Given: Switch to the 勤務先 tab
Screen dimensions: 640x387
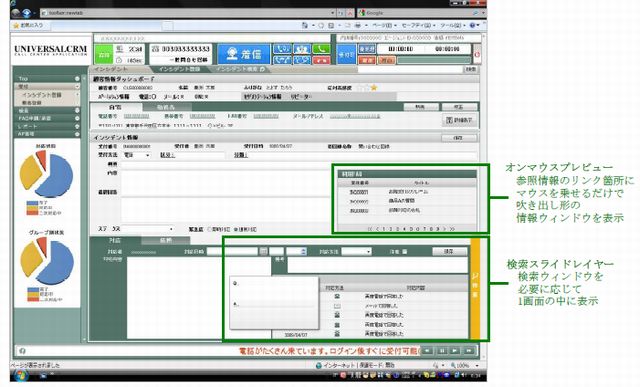Looking at the screenshot, I should coord(166,107).
